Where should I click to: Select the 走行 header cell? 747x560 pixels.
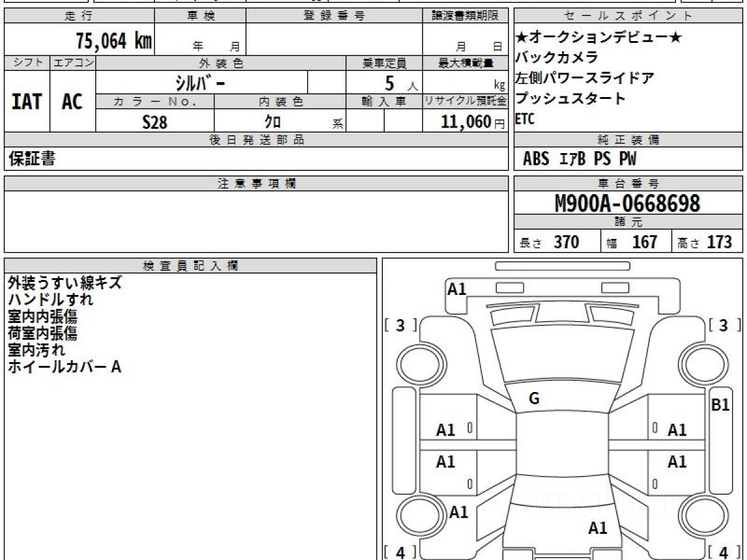point(79,16)
